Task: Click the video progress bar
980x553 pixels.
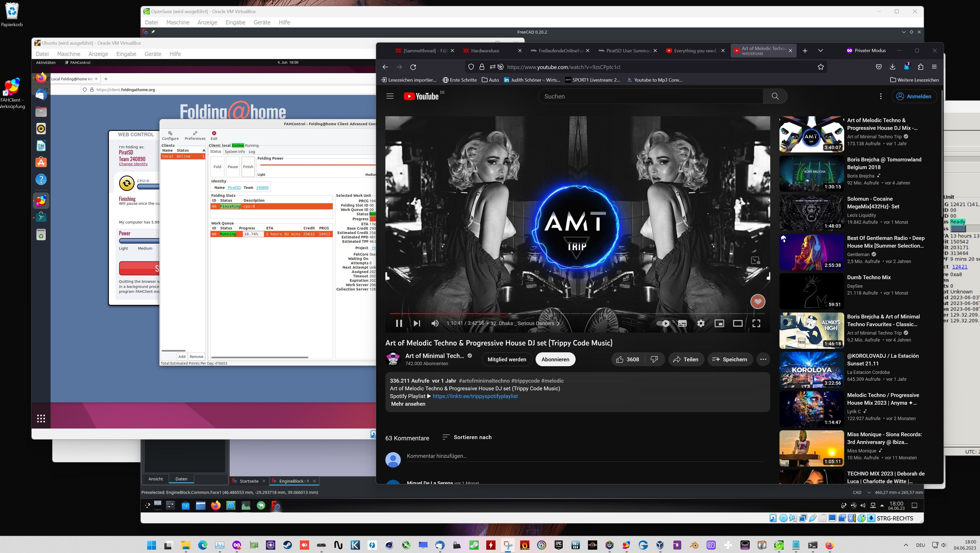Action: click(x=577, y=313)
